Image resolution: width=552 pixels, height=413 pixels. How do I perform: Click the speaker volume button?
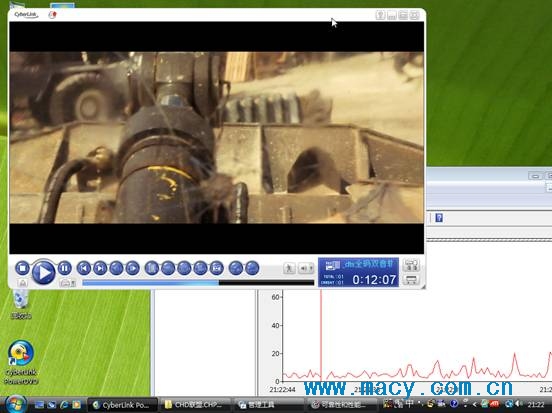click(306, 269)
